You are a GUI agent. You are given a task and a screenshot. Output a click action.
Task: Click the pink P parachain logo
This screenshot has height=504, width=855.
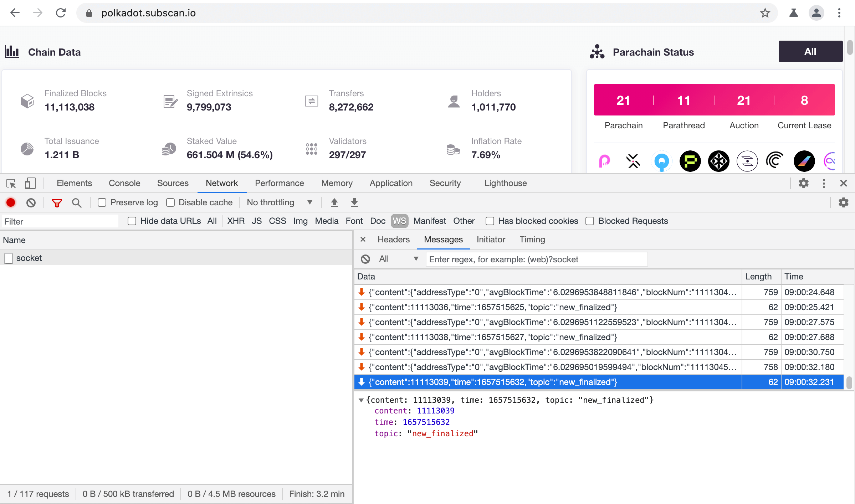click(605, 161)
